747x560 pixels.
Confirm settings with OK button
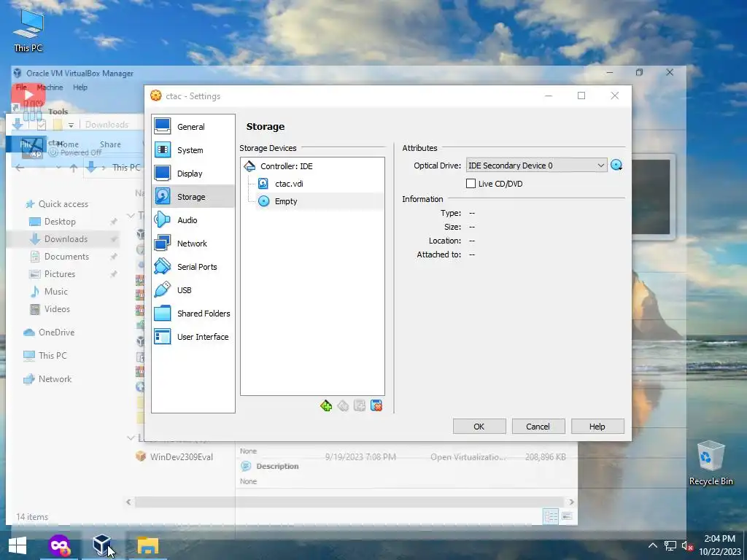(x=479, y=427)
